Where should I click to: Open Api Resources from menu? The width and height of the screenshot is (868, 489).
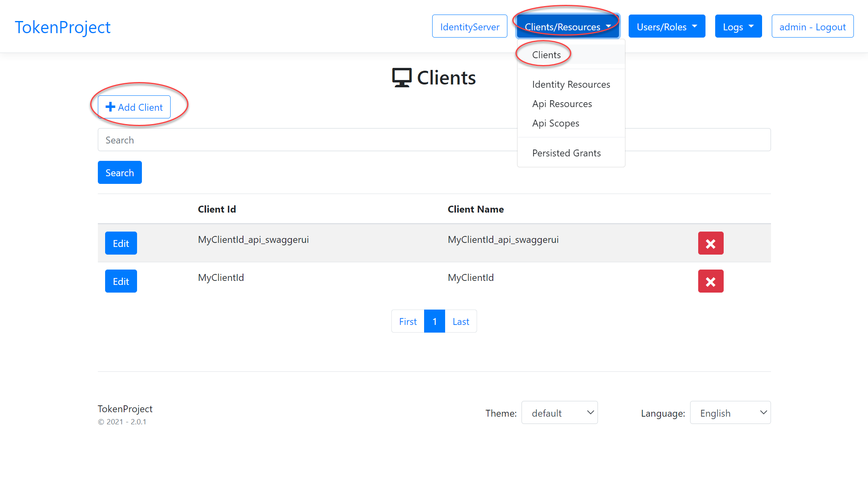tap(562, 104)
